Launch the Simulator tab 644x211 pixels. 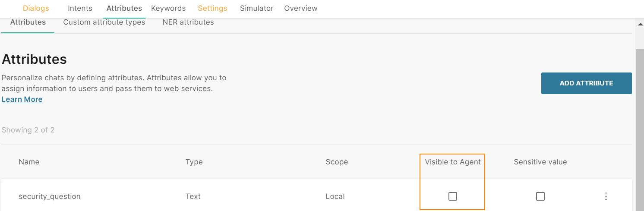coord(256,8)
